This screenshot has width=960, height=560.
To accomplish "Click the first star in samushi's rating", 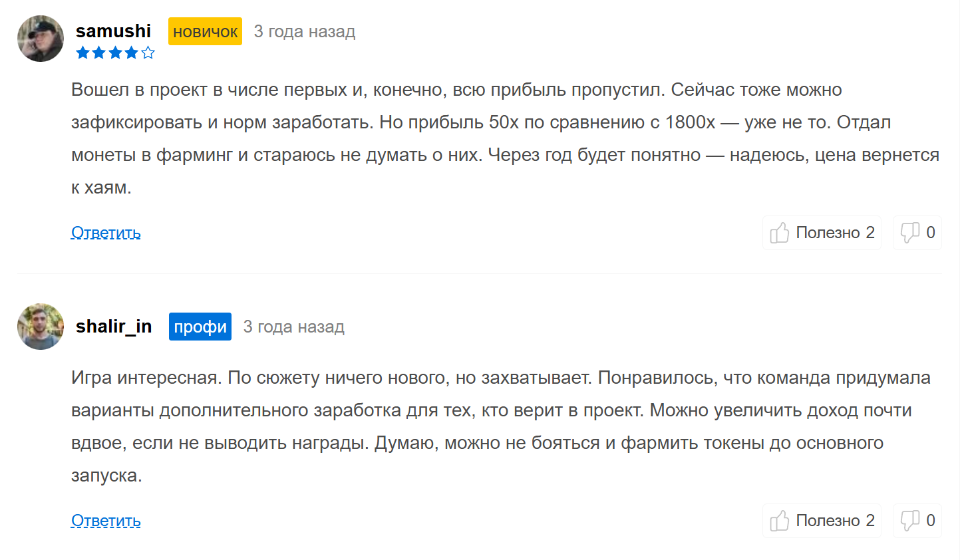I will 82,53.
